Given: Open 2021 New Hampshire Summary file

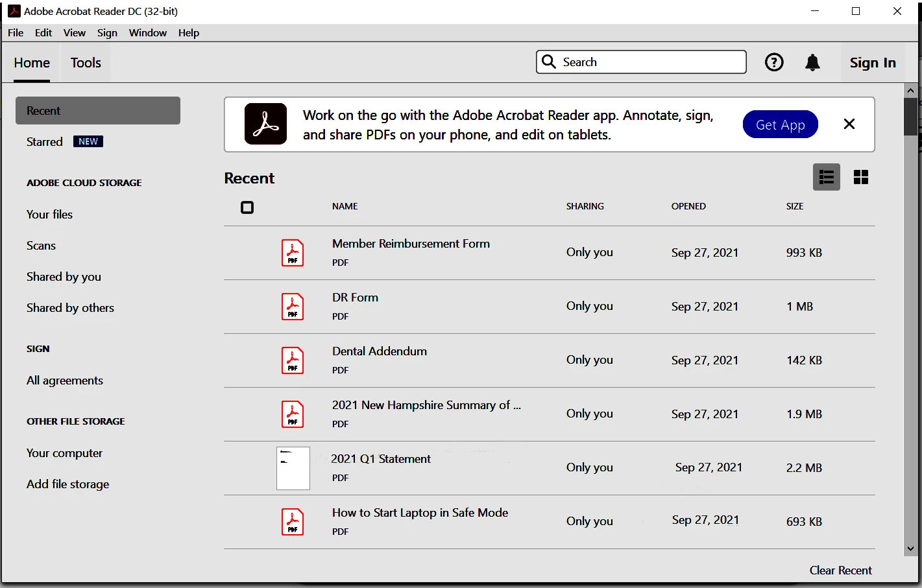Looking at the screenshot, I should [426, 405].
